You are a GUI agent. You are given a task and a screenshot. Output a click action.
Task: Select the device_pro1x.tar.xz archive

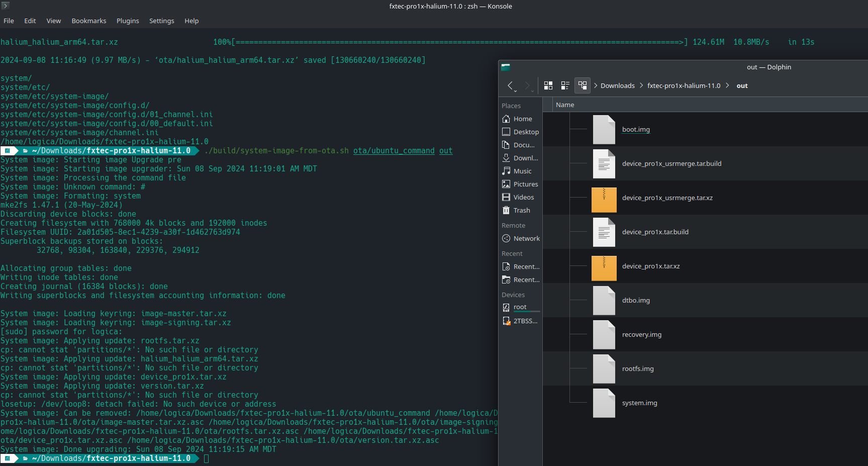click(x=650, y=266)
